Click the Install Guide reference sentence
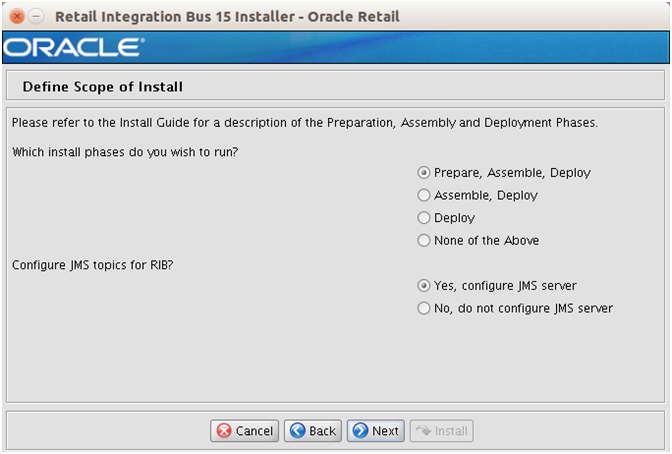 tap(305, 123)
